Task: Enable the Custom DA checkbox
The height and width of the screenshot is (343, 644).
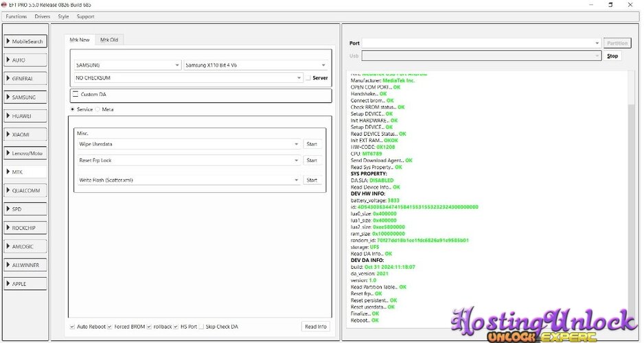Action: (76, 94)
